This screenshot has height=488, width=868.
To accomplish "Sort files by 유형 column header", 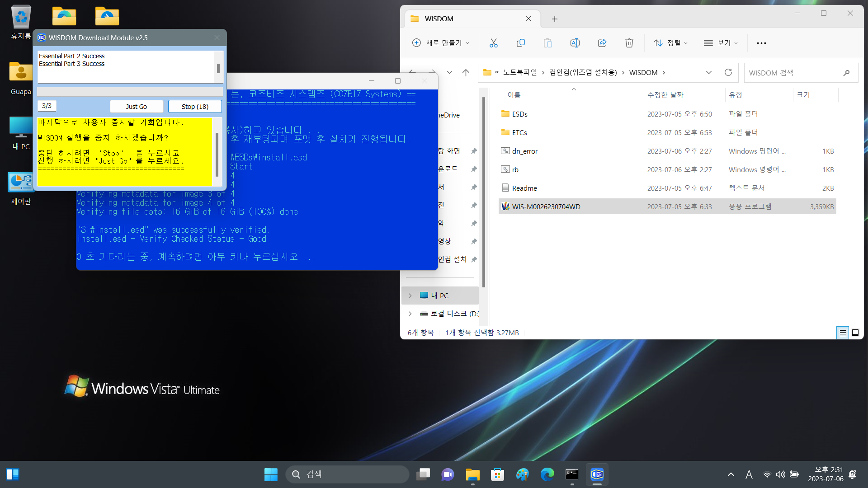I will pos(736,95).
